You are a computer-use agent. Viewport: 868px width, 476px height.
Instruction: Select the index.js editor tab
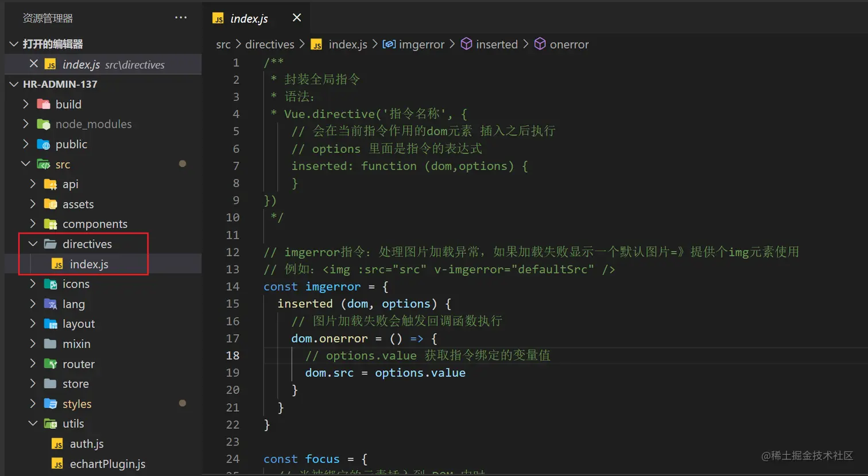click(x=249, y=18)
